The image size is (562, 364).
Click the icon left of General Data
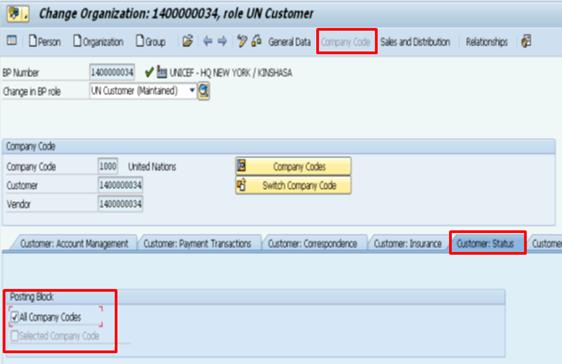click(256, 41)
